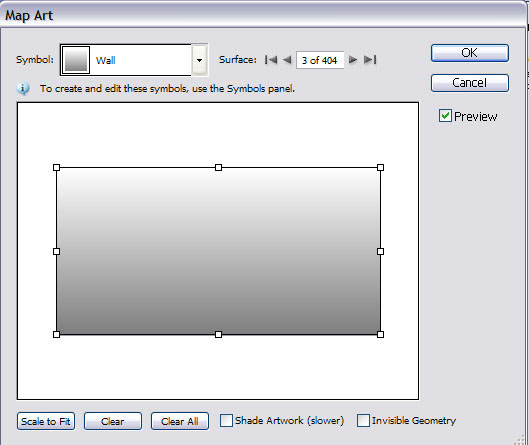
Task: Click the Wall symbol combo box
Action: 134,60
